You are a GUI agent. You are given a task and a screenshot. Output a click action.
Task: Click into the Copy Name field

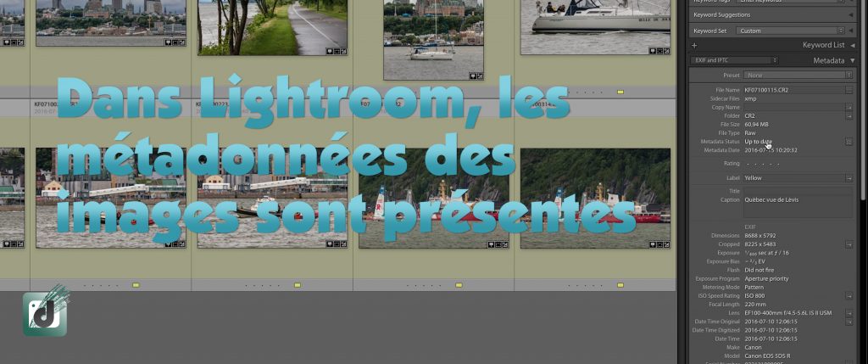793,107
